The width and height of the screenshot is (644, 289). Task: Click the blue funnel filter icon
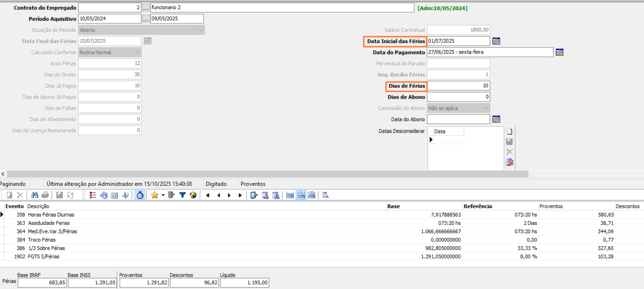183,195
